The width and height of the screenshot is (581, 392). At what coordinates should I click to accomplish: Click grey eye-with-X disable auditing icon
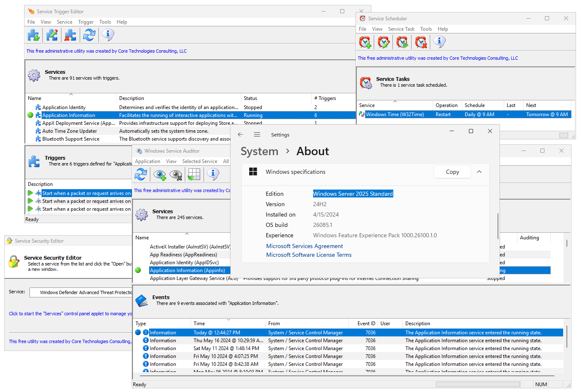click(176, 175)
